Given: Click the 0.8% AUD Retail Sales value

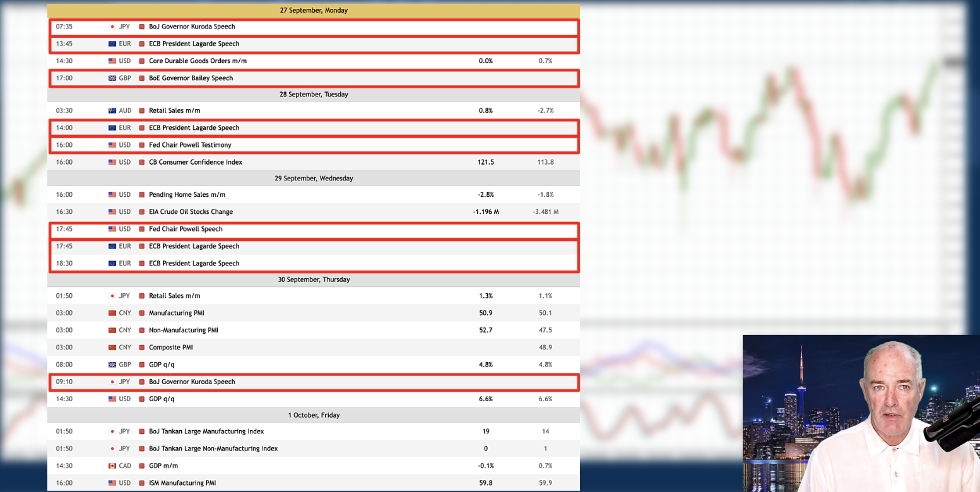Looking at the screenshot, I should click(x=486, y=110).
